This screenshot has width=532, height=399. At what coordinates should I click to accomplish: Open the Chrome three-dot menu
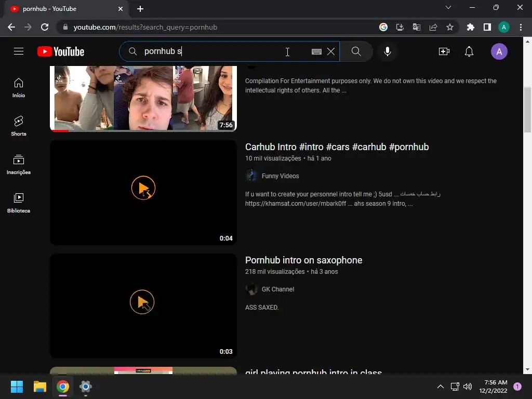[521, 27]
